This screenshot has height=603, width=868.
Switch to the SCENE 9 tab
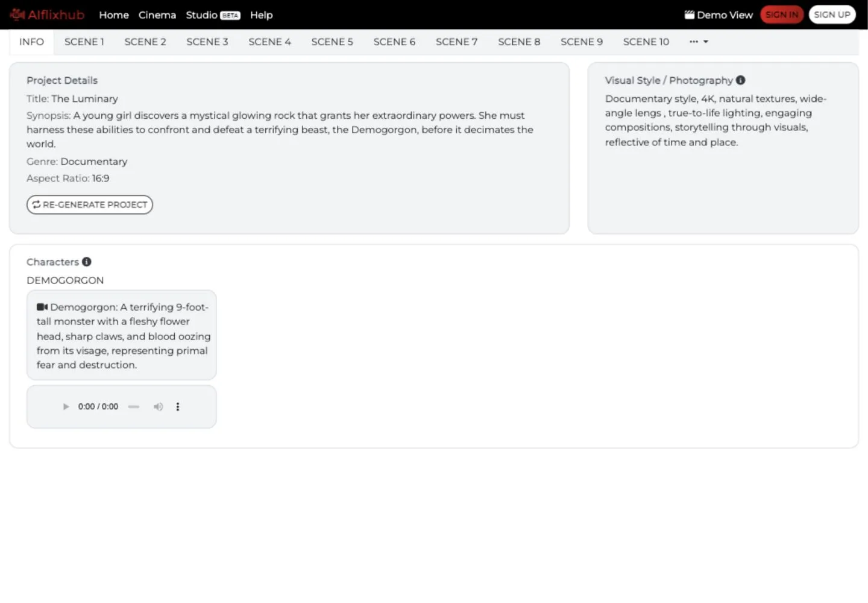tap(582, 42)
